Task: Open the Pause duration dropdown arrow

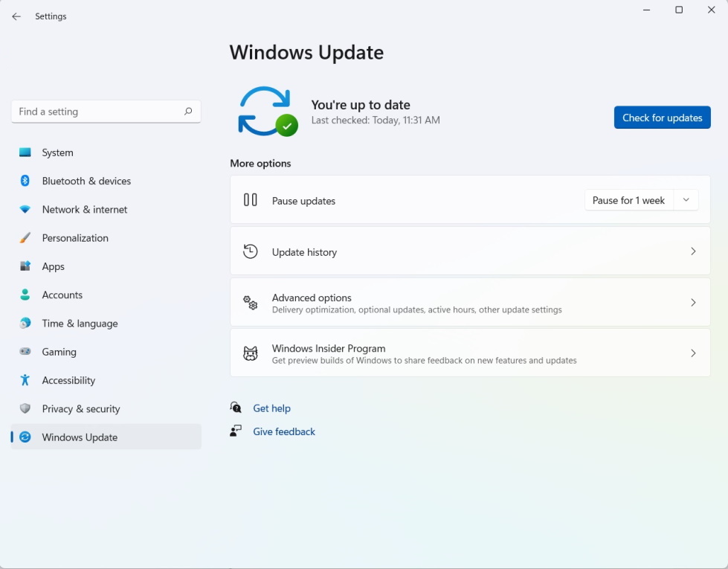Action: pos(686,200)
